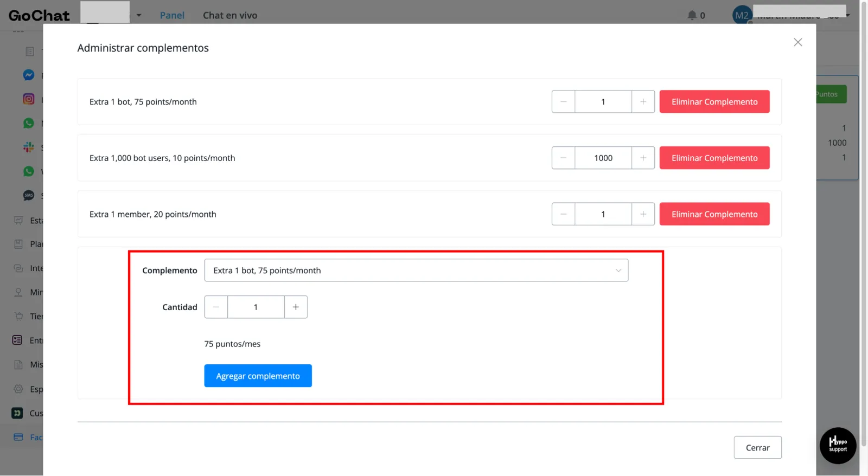Increase quantity for Extra 1 member addon
The height and width of the screenshot is (476, 868).
[643, 214]
